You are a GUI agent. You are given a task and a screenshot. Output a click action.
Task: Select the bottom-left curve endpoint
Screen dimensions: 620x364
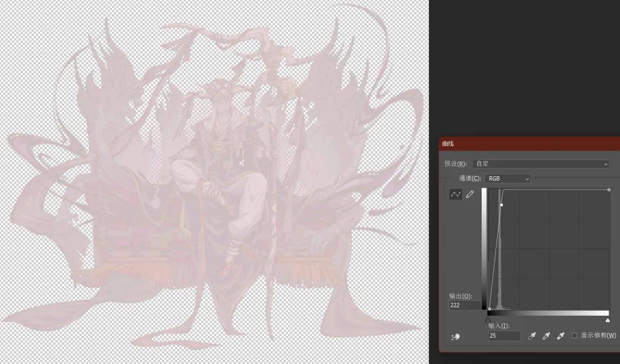(489, 309)
